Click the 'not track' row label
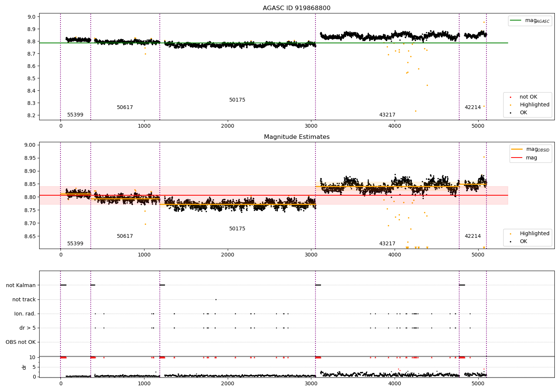560x392 pixels. click(24, 299)
